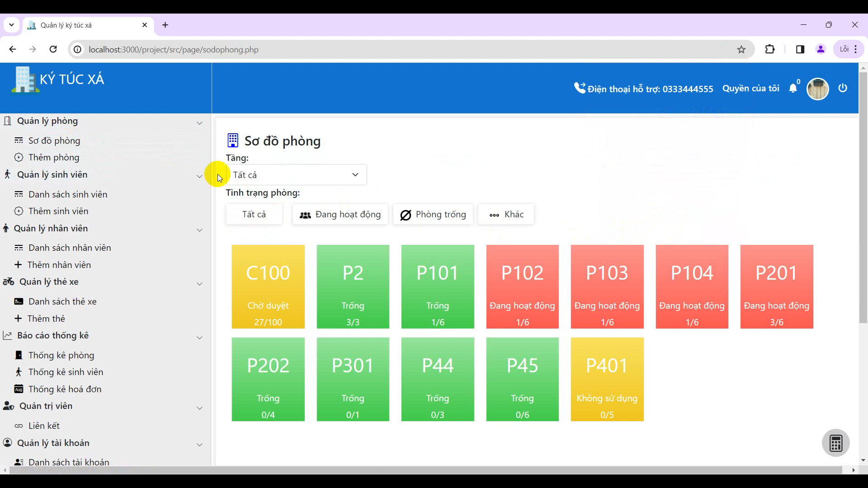This screenshot has width=868, height=488.
Task: Open room card P102
Action: [x=522, y=286]
